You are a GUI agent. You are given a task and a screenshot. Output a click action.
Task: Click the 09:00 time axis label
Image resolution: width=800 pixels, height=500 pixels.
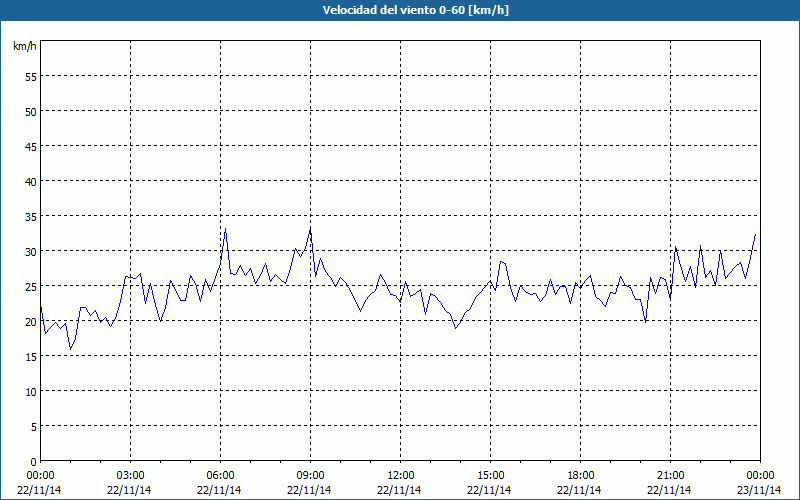(311, 476)
